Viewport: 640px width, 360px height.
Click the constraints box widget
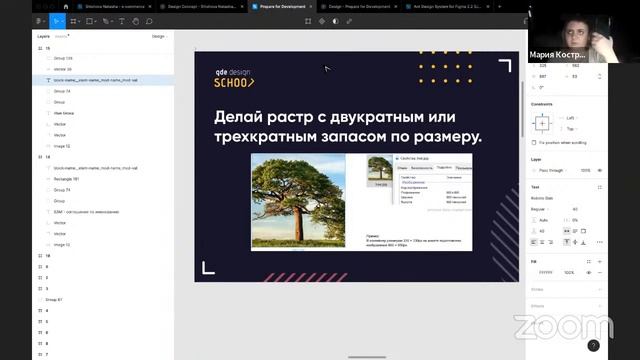click(x=542, y=123)
